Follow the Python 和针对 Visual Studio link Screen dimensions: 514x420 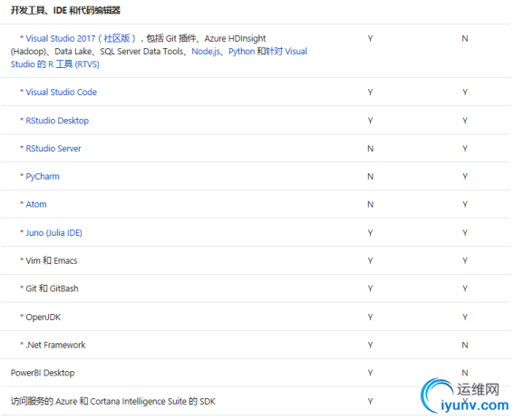click(x=267, y=52)
